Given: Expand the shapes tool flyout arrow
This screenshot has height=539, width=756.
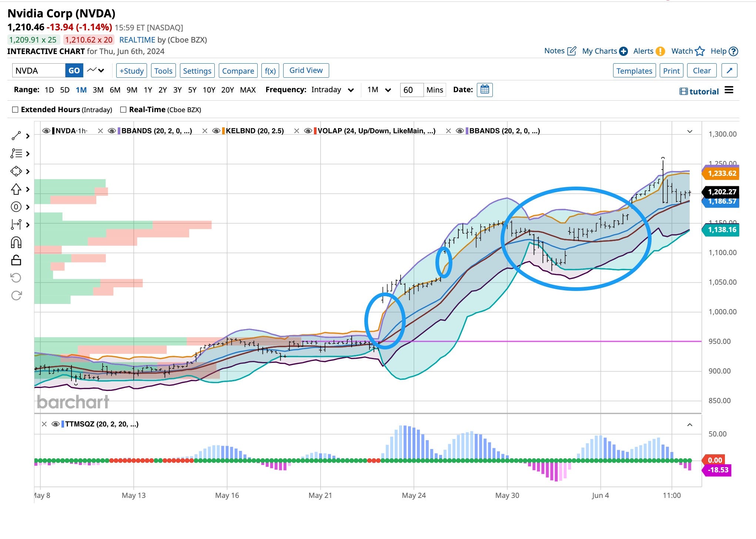Looking at the screenshot, I should (x=28, y=171).
